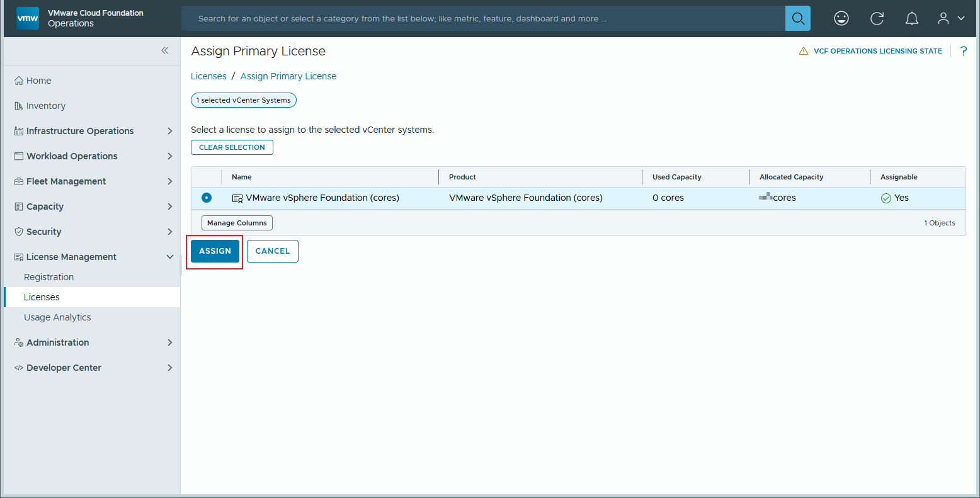This screenshot has height=498, width=980.
Task: Click the licensing state warning icon
Action: coord(804,51)
